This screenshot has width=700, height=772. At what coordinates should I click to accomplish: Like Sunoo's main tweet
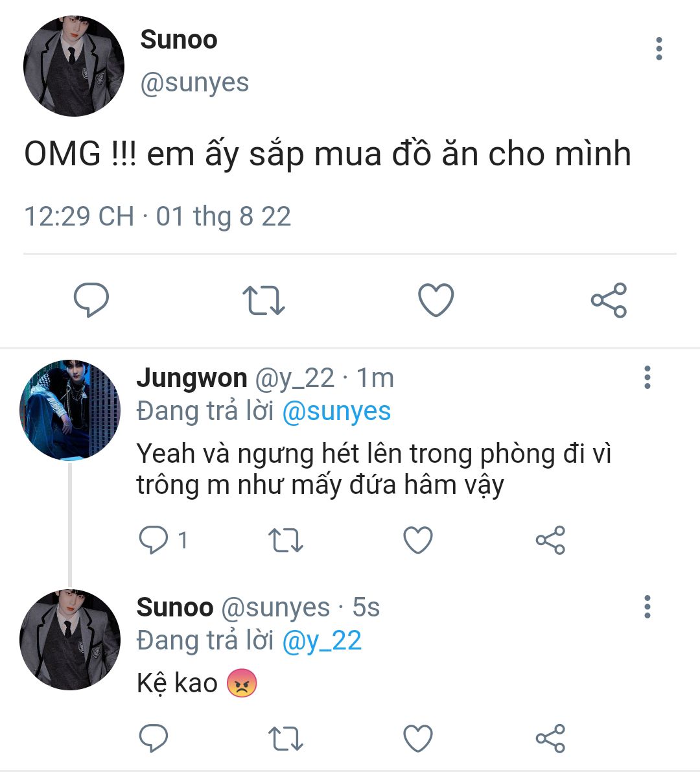[x=436, y=300]
